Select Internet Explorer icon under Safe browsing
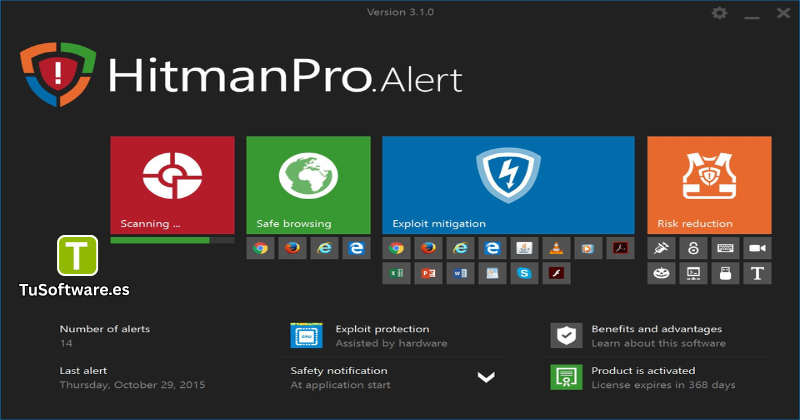Image resolution: width=800 pixels, height=420 pixels. 324,249
